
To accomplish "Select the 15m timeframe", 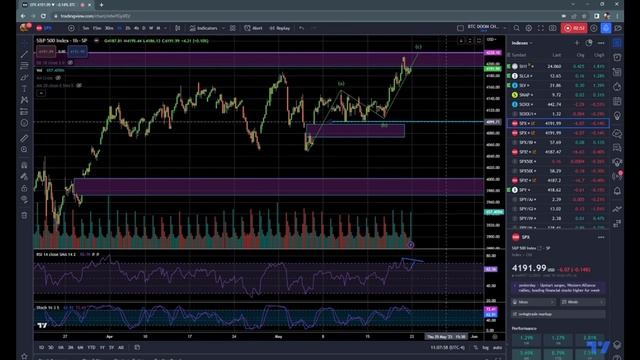I will [97, 28].
